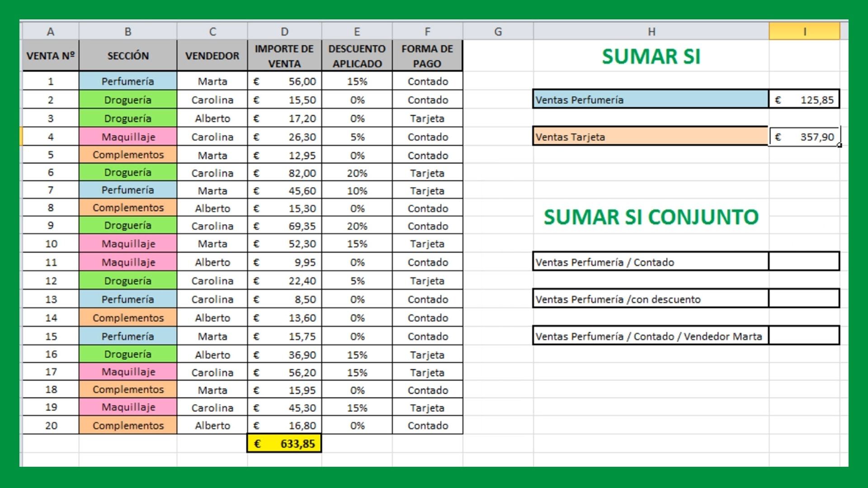Select the IMPORTE DE VENTA header cell

pyautogui.click(x=284, y=56)
